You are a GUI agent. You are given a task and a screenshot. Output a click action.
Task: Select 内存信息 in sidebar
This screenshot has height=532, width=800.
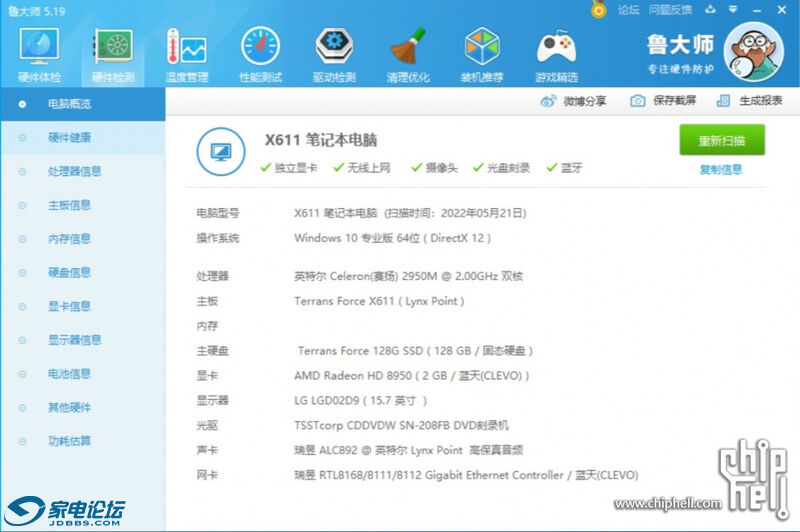coord(83,239)
